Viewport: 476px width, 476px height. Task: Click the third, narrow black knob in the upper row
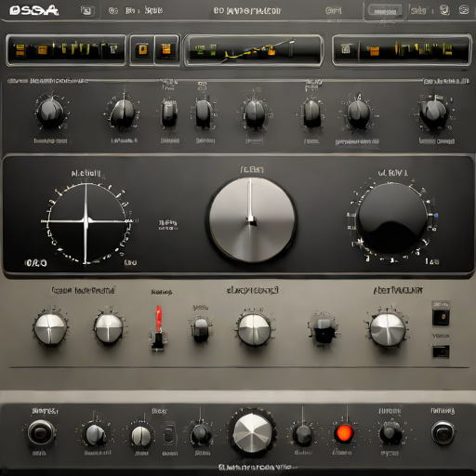169,112
